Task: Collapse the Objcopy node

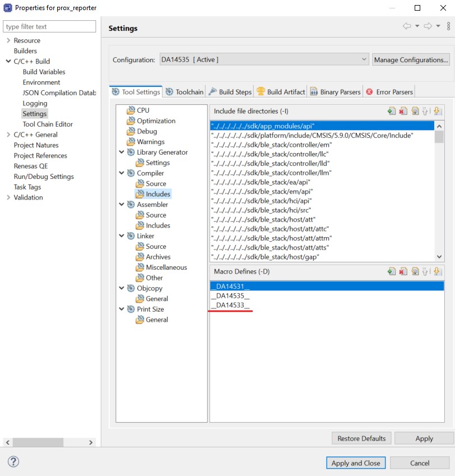Action: (122, 288)
